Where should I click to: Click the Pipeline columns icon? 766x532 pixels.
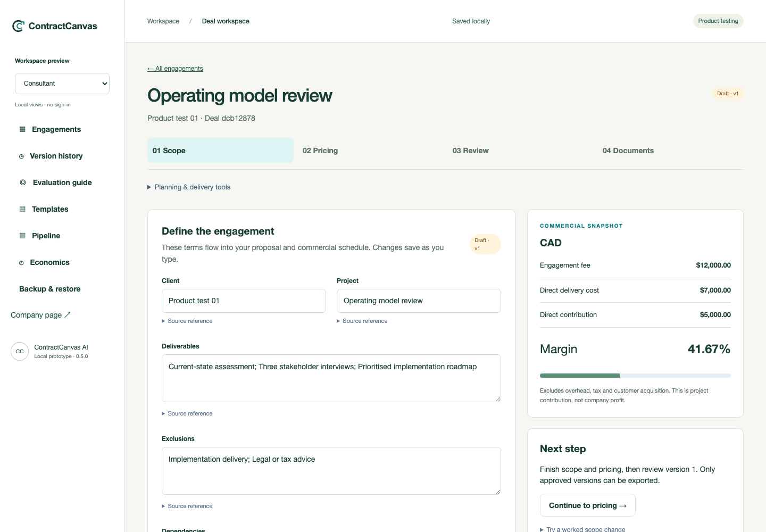coord(22,236)
